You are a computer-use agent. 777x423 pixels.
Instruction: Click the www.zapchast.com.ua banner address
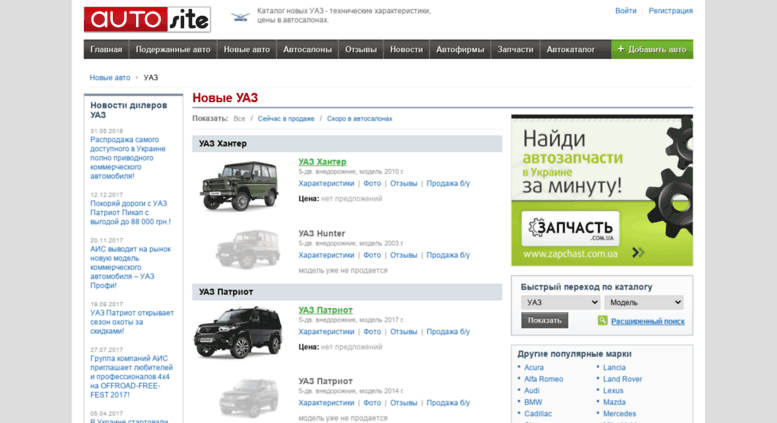570,254
